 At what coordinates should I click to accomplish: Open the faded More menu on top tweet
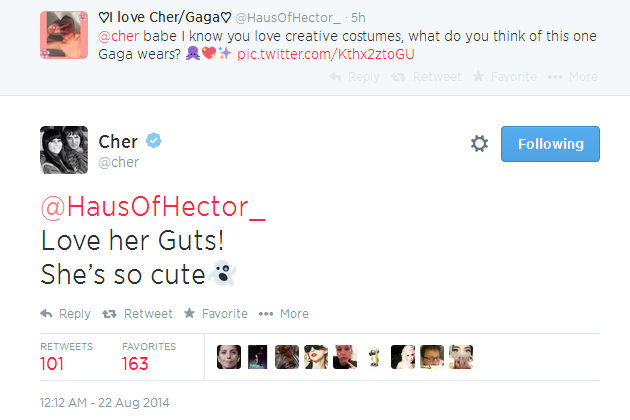(555, 77)
